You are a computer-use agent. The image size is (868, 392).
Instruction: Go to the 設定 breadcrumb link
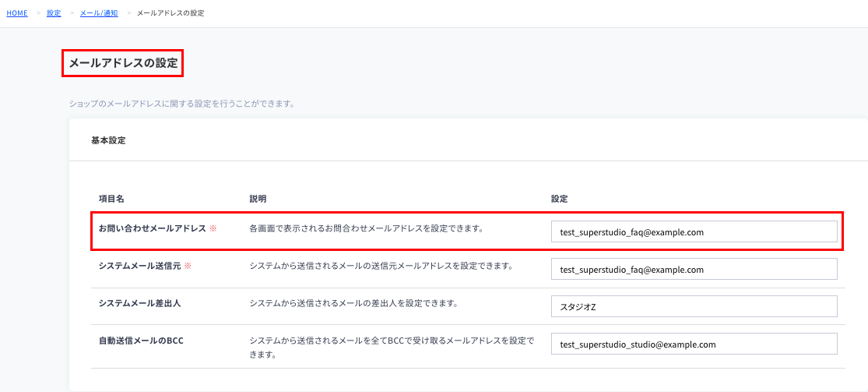pos(54,12)
